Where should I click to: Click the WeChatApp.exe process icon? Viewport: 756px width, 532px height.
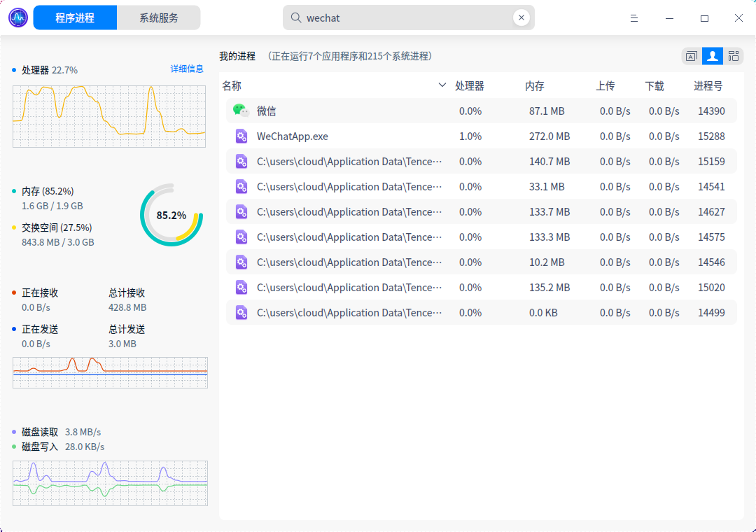[241, 136]
